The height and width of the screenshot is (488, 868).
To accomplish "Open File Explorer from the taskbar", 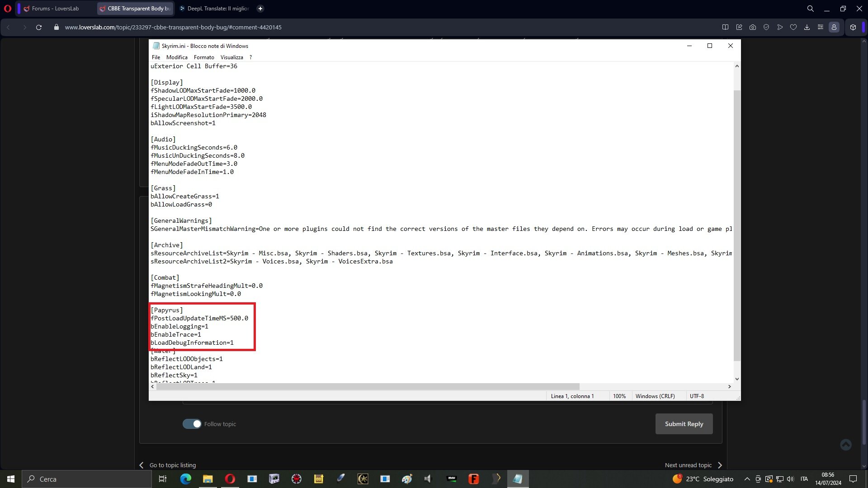I will point(208,479).
